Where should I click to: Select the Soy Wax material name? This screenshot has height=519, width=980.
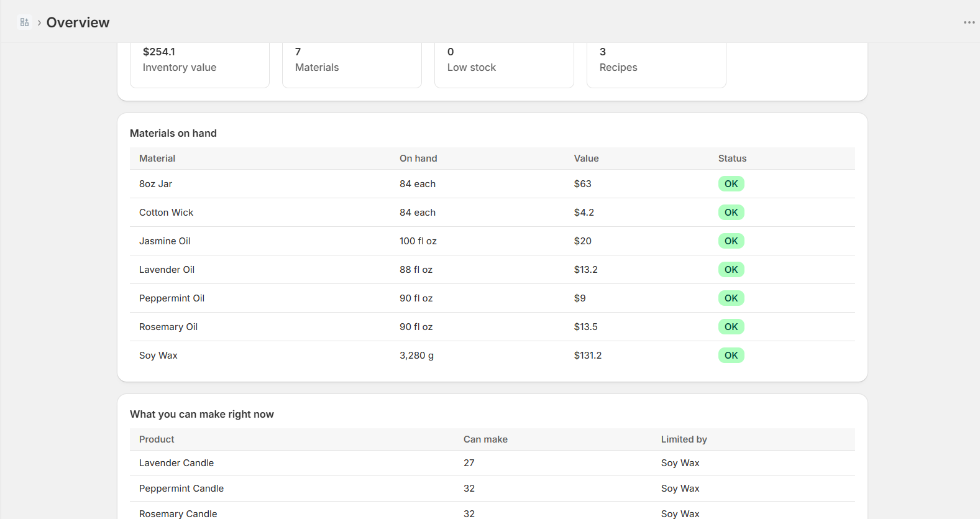(x=158, y=356)
